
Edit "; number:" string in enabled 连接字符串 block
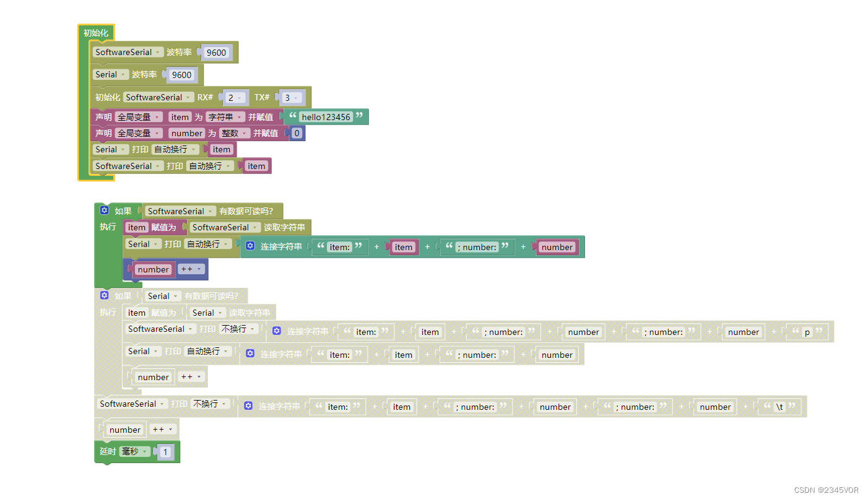[x=476, y=247]
